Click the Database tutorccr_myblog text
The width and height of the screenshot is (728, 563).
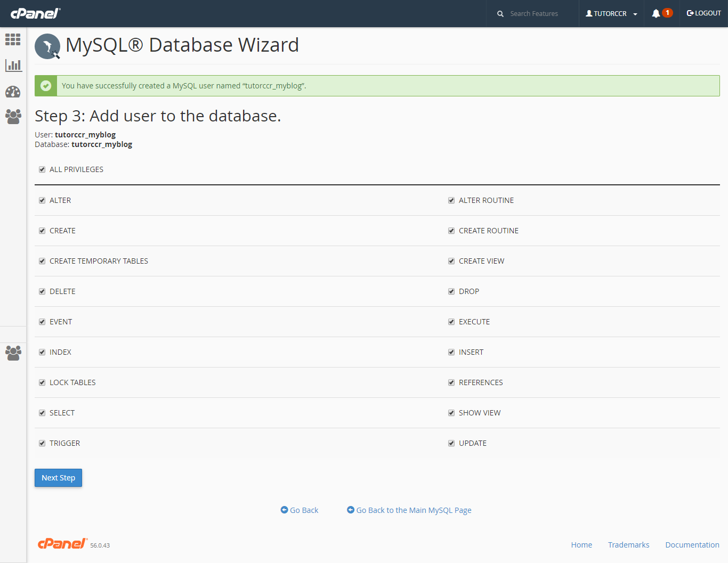coord(83,144)
